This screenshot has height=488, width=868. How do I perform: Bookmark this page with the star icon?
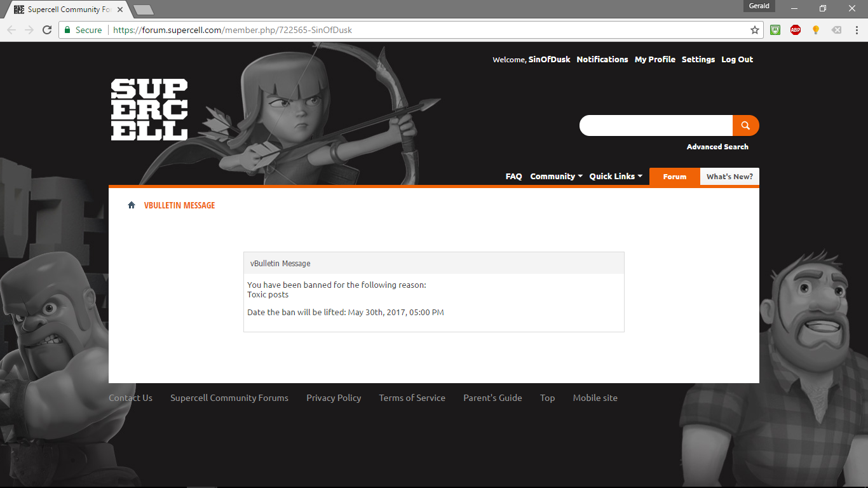tap(755, 30)
